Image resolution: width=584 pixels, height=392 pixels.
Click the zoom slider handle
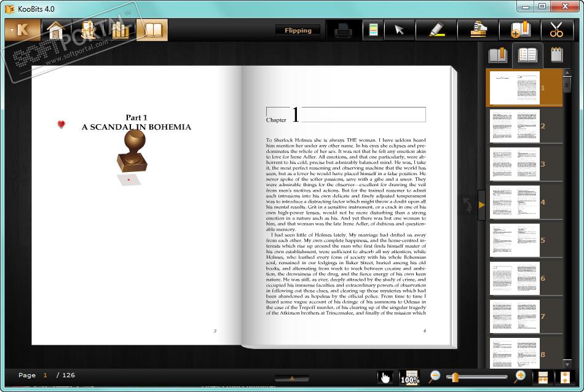click(455, 377)
